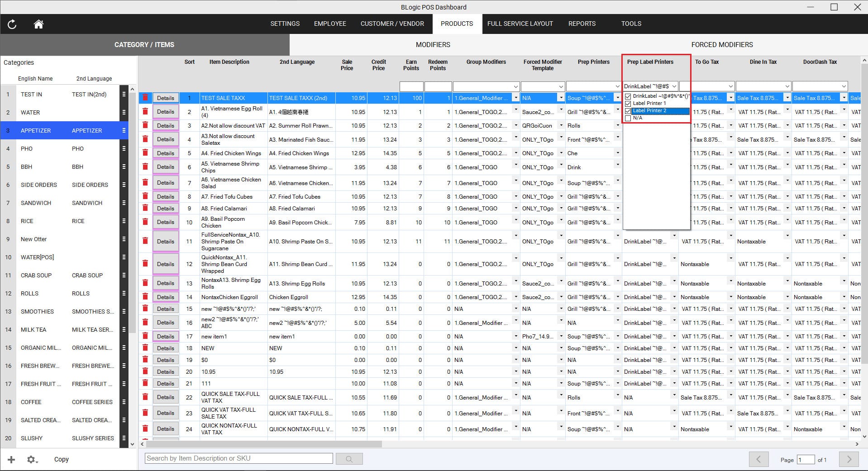Open the Group Modifiers filter dropdown

(515, 86)
